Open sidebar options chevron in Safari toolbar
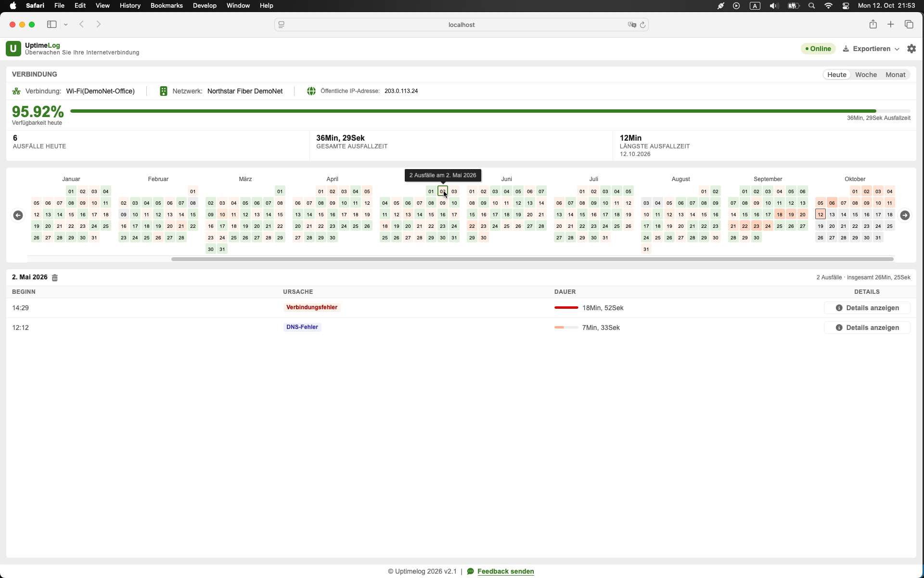This screenshot has width=924, height=578. coord(65,25)
